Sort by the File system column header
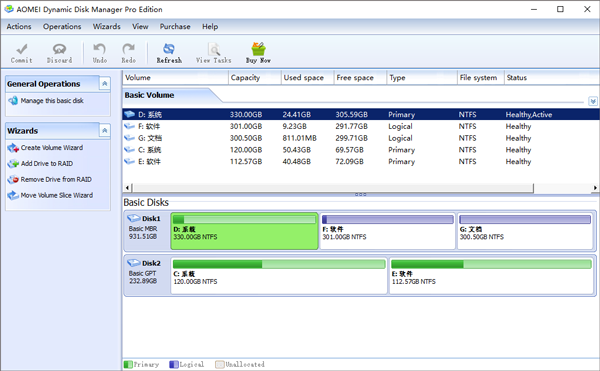600x371 pixels. [481, 78]
